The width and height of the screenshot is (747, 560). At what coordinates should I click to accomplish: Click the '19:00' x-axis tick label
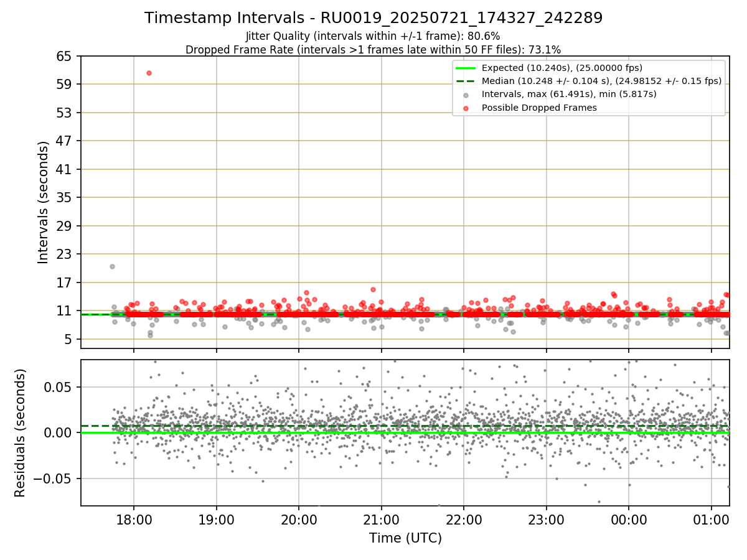tap(217, 520)
